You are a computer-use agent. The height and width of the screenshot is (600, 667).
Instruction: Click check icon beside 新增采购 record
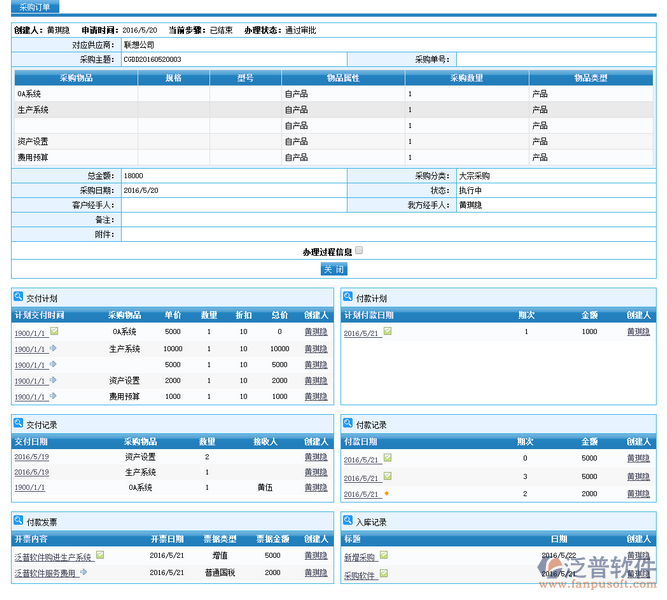click(x=384, y=554)
